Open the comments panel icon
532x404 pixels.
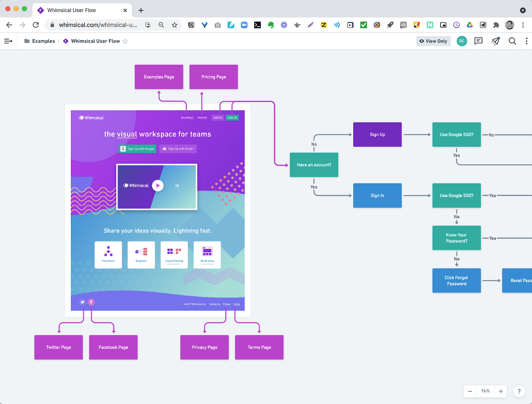point(478,41)
